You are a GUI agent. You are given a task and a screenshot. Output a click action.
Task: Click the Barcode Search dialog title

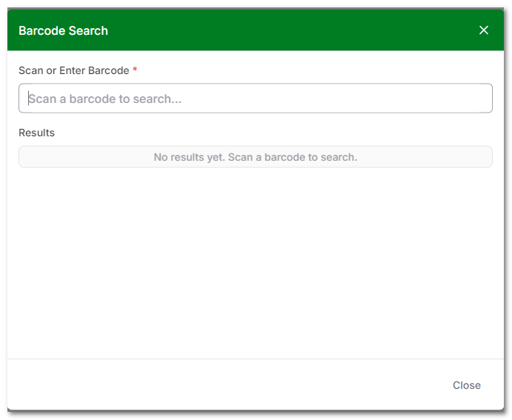[63, 30]
